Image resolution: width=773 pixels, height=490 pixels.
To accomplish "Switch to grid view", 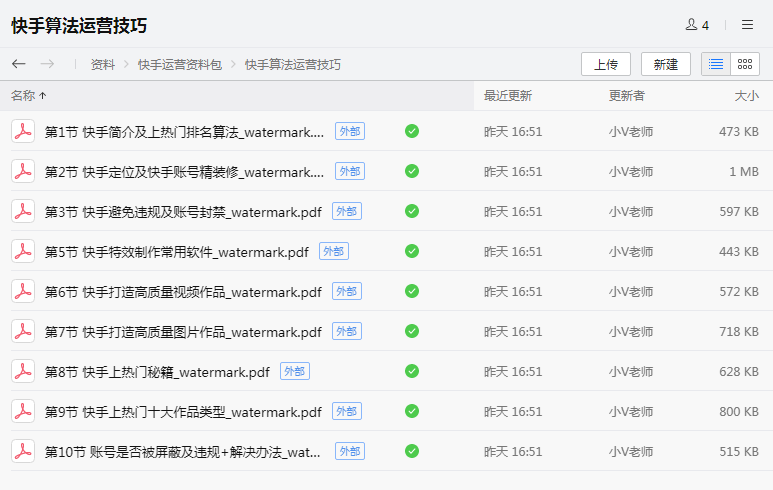I will (745, 64).
